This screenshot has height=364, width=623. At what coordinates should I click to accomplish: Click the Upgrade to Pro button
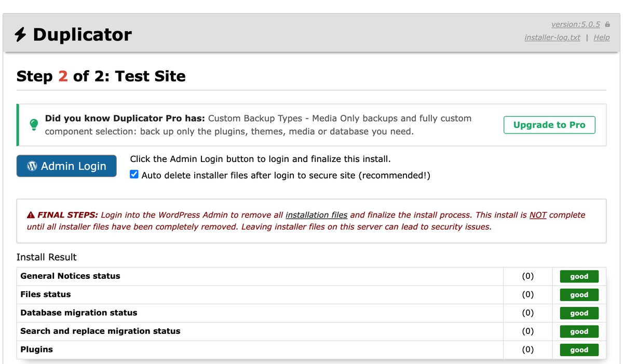point(549,125)
